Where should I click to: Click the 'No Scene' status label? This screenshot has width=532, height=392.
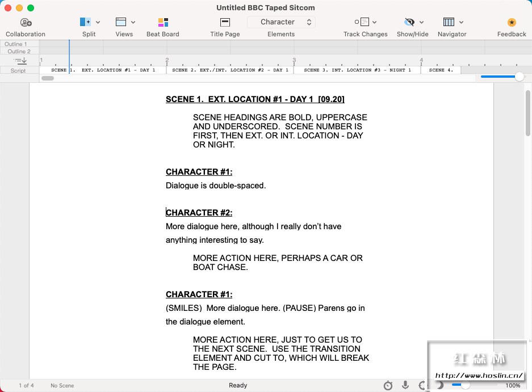click(x=62, y=386)
